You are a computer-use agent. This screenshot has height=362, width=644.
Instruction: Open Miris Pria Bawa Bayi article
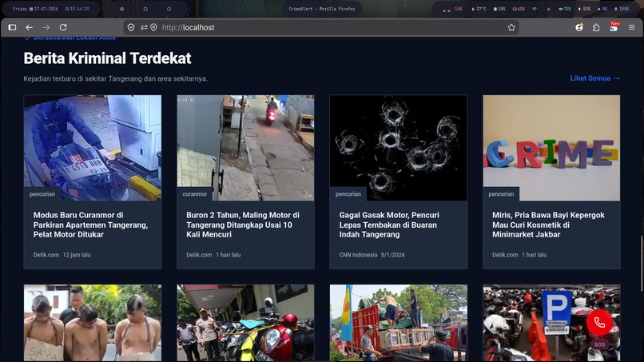(x=548, y=225)
